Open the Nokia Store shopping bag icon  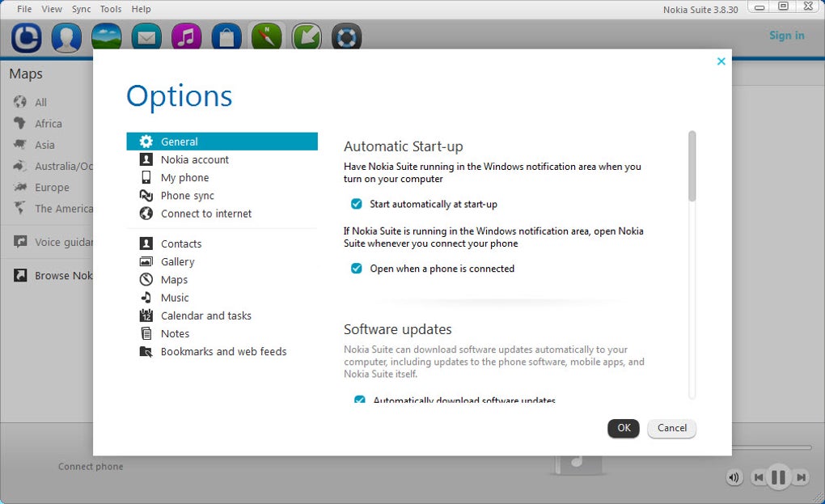[226, 37]
